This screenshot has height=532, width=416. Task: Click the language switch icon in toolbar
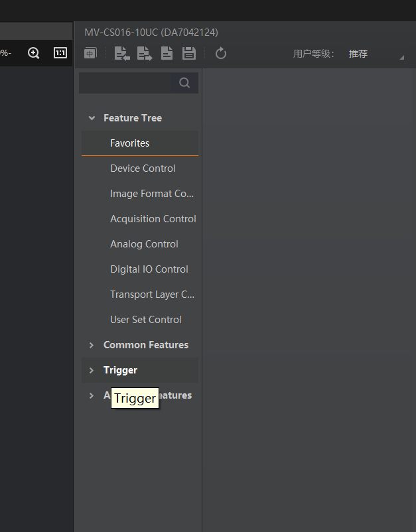pos(90,54)
